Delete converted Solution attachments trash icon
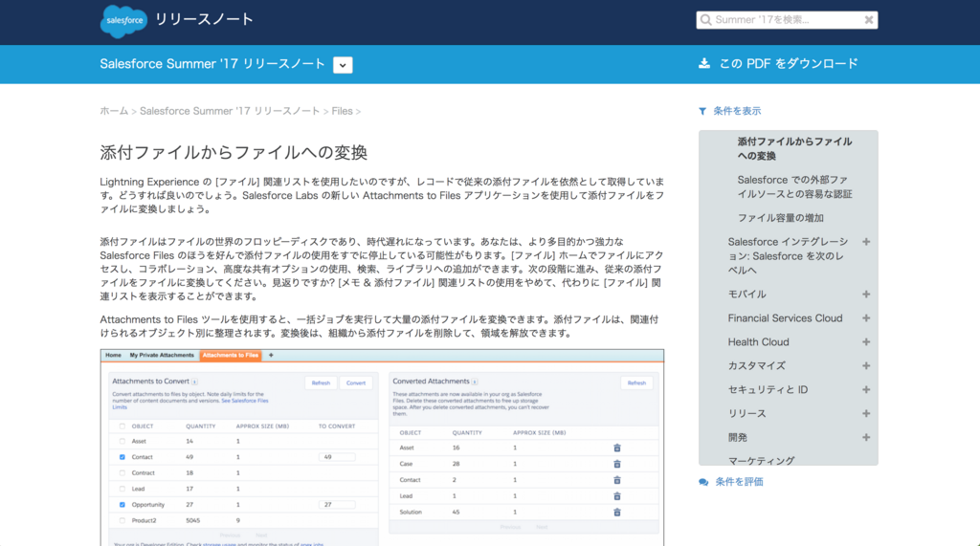Viewport: 980px width, 546px height. click(617, 513)
